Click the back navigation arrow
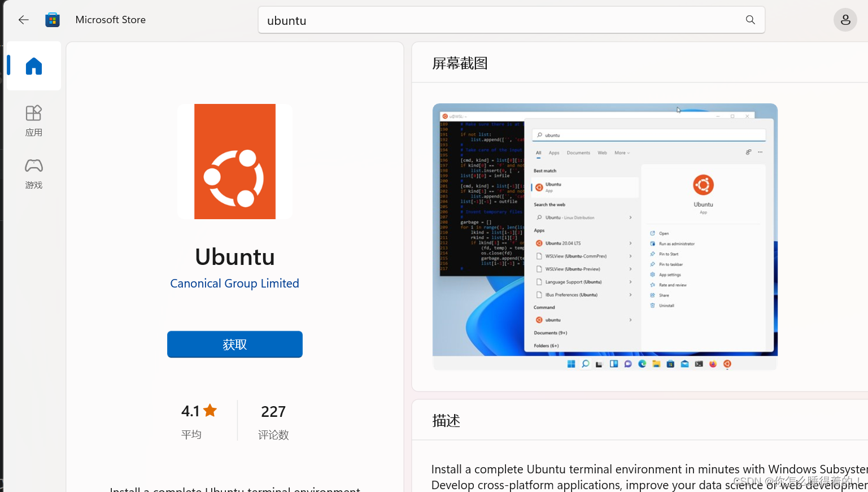The image size is (868, 492). [x=23, y=19]
